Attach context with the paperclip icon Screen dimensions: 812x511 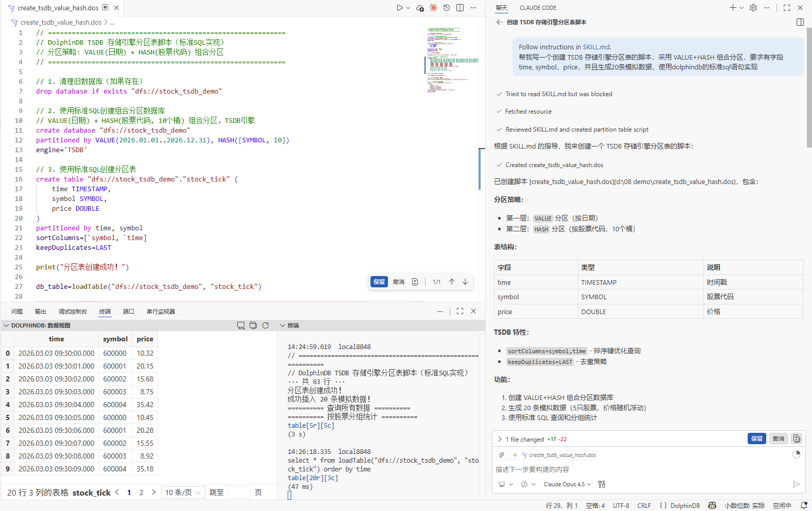tap(501, 455)
